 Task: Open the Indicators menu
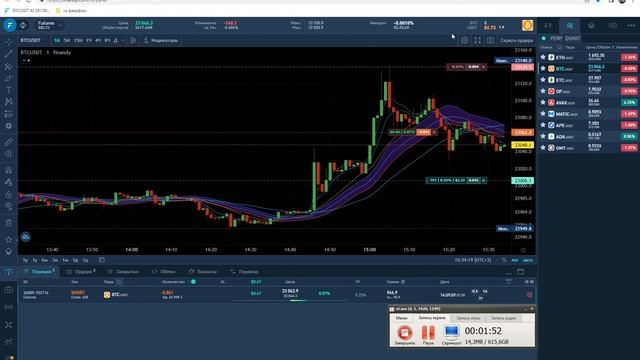(x=161, y=40)
